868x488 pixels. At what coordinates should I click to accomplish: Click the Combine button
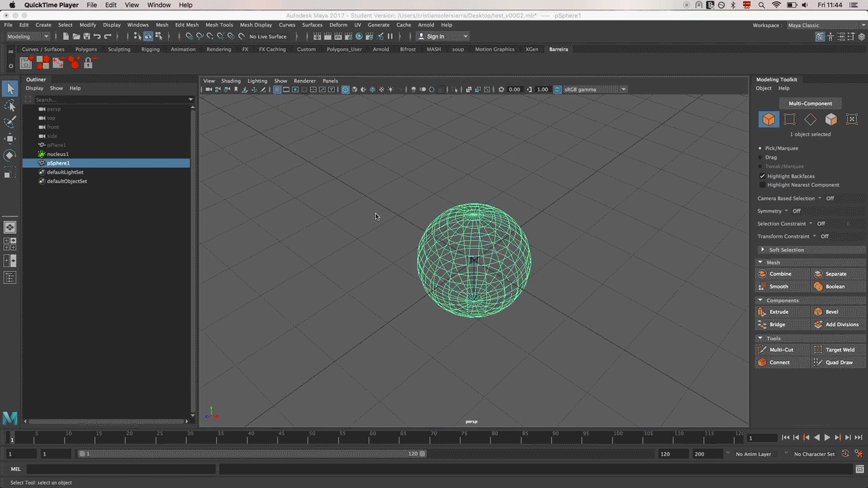click(783, 274)
